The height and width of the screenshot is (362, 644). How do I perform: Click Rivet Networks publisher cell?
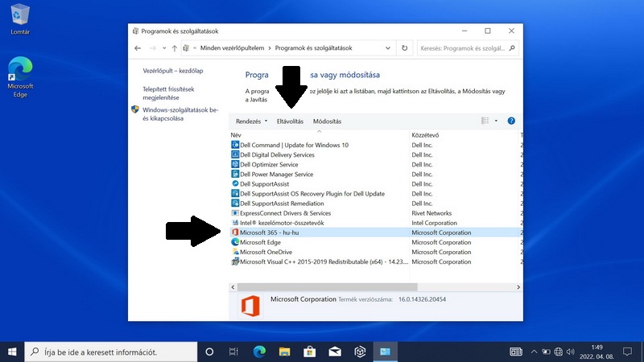(431, 213)
